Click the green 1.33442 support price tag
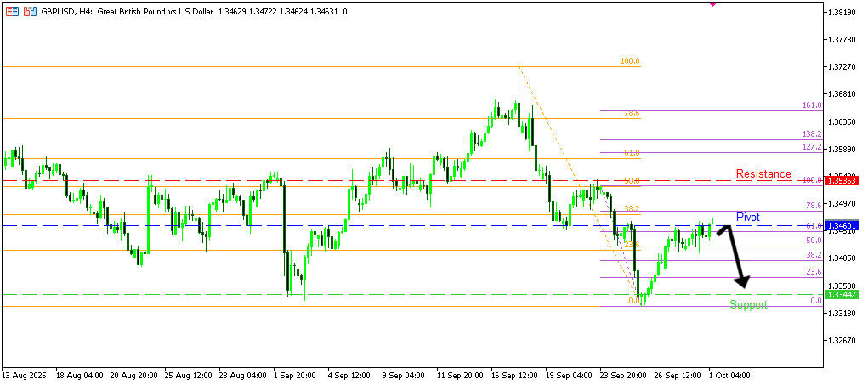 point(842,294)
